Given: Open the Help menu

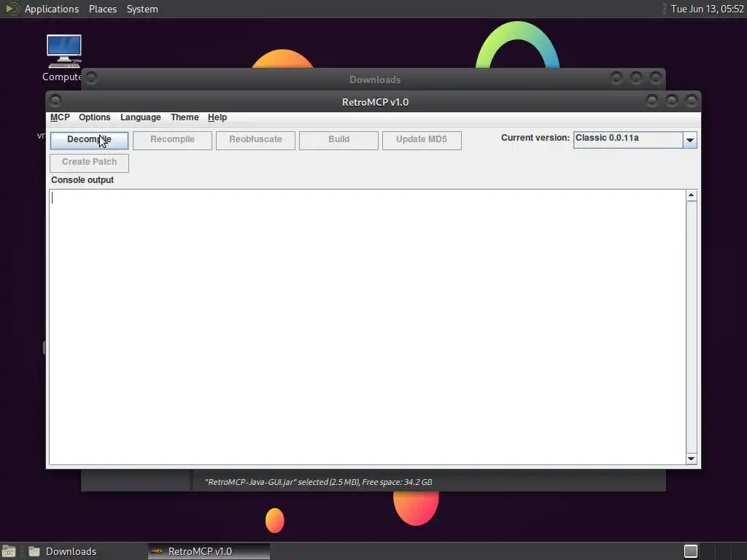Looking at the screenshot, I should [x=217, y=117].
